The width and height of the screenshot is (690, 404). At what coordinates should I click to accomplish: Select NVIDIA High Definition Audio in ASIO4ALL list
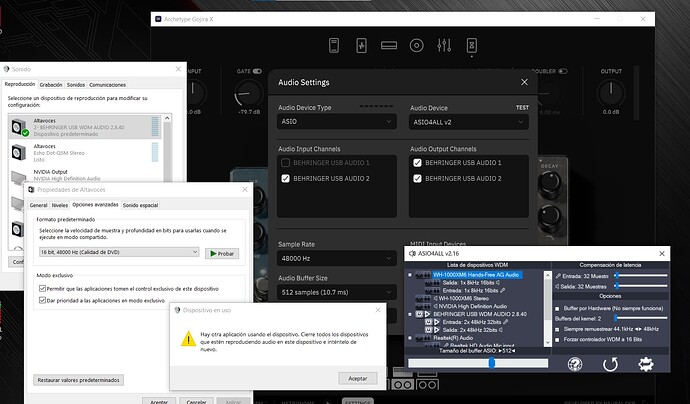(473, 306)
